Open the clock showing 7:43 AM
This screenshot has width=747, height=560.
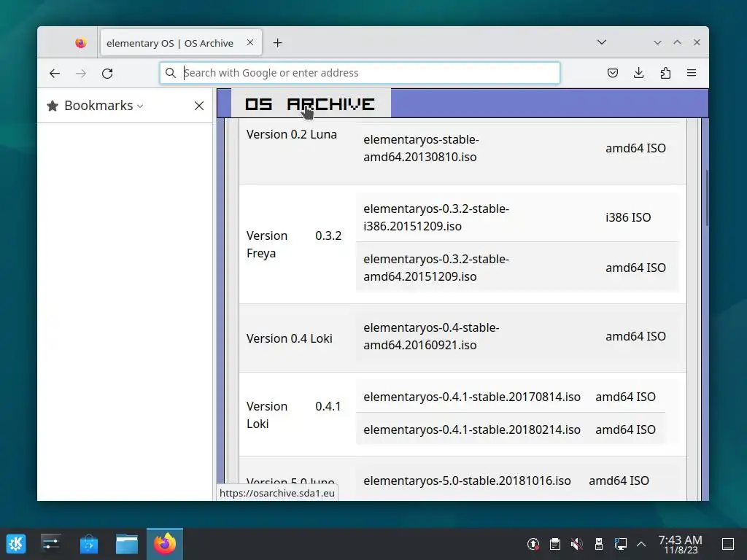(x=681, y=544)
